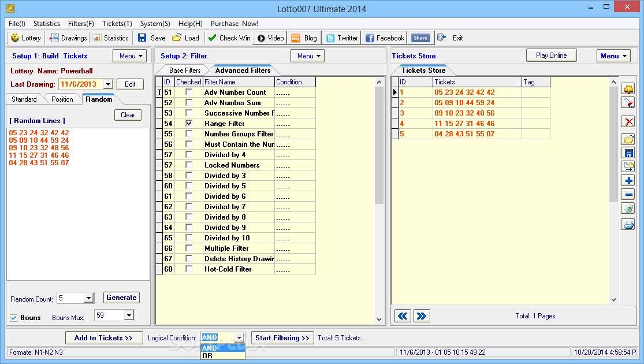Viewport: 644px width, 364px height.
Task: Click the Exit toolbar button
Action: pos(450,38)
